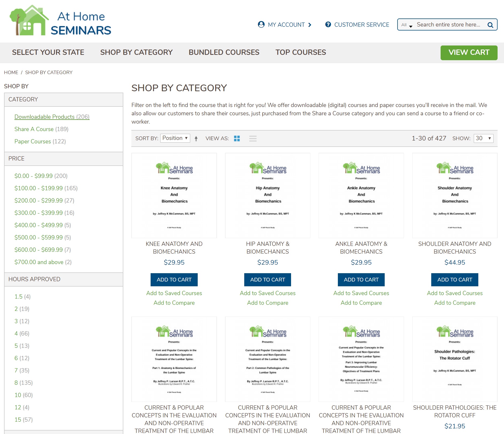The height and width of the screenshot is (434, 504).
Task: Filter by Share A Course (189)
Action: (x=41, y=129)
